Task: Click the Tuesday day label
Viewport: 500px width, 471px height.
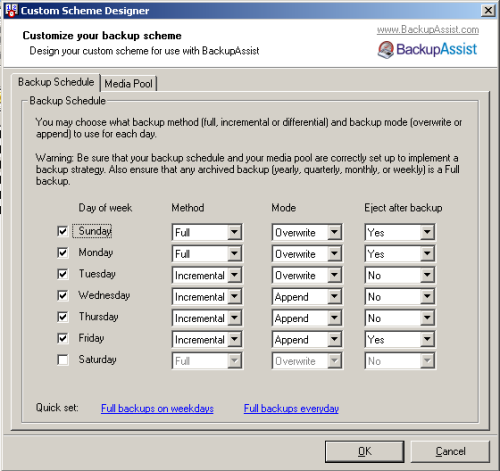Action: [97, 274]
